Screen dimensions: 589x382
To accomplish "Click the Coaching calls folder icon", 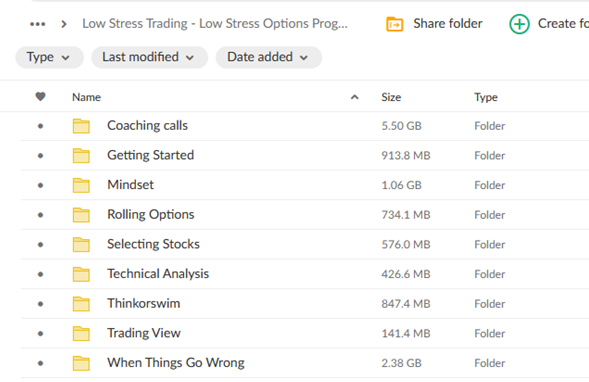I will [81, 126].
